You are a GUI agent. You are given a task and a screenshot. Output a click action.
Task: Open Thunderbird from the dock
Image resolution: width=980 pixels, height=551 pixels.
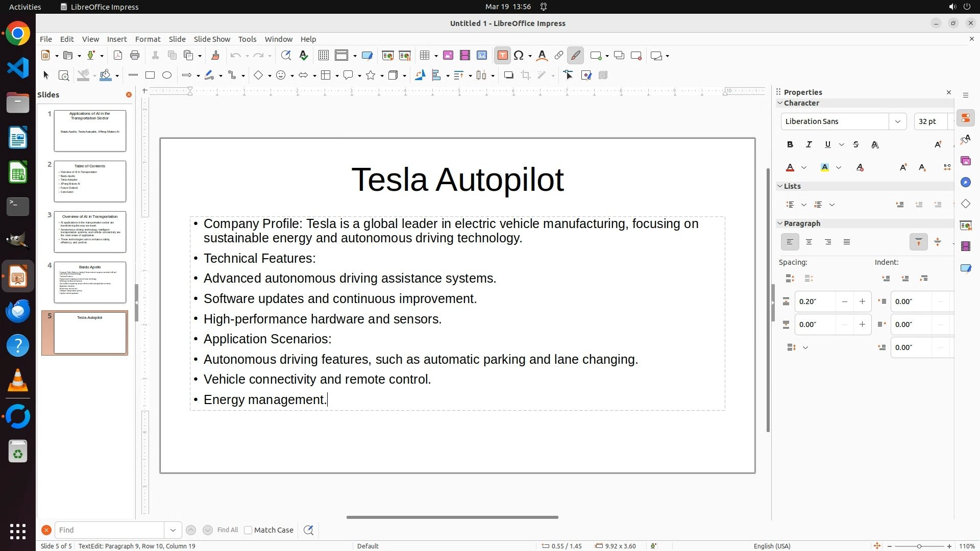tap(18, 311)
